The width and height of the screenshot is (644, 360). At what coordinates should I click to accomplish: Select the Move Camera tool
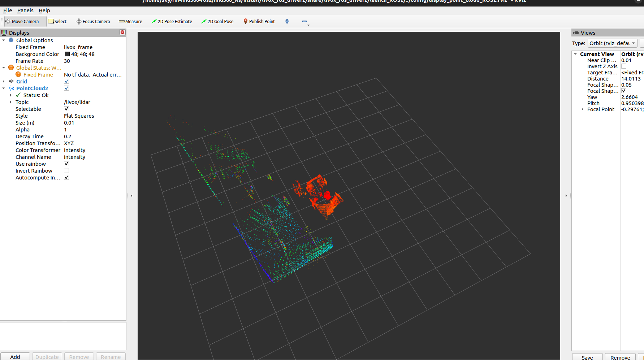(25, 22)
